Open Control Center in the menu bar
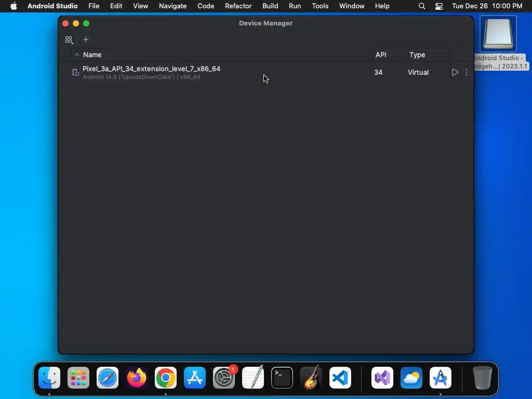The image size is (532, 399). click(438, 6)
